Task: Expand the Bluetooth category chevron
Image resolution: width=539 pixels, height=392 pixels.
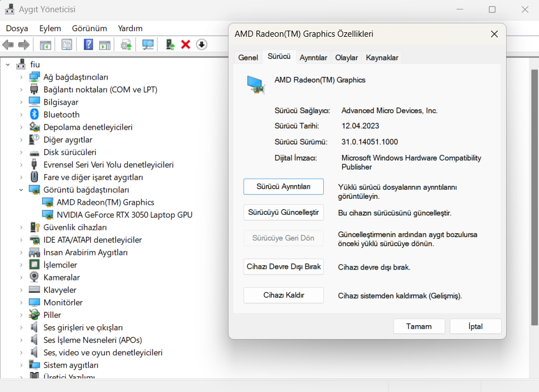Action: coord(21,115)
